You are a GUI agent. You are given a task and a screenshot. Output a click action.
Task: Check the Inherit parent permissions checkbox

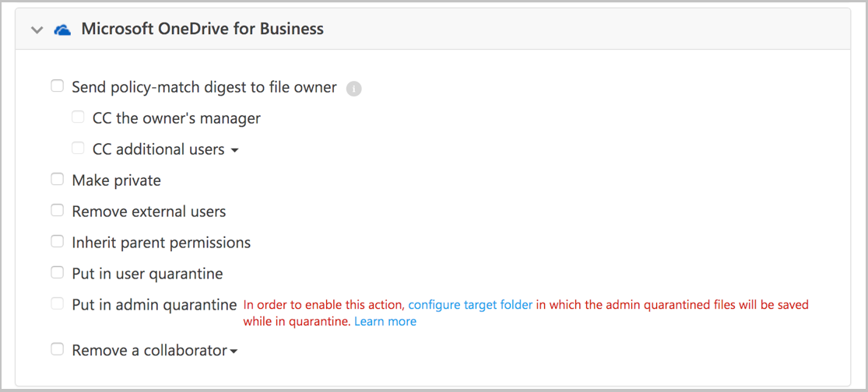pyautogui.click(x=58, y=242)
